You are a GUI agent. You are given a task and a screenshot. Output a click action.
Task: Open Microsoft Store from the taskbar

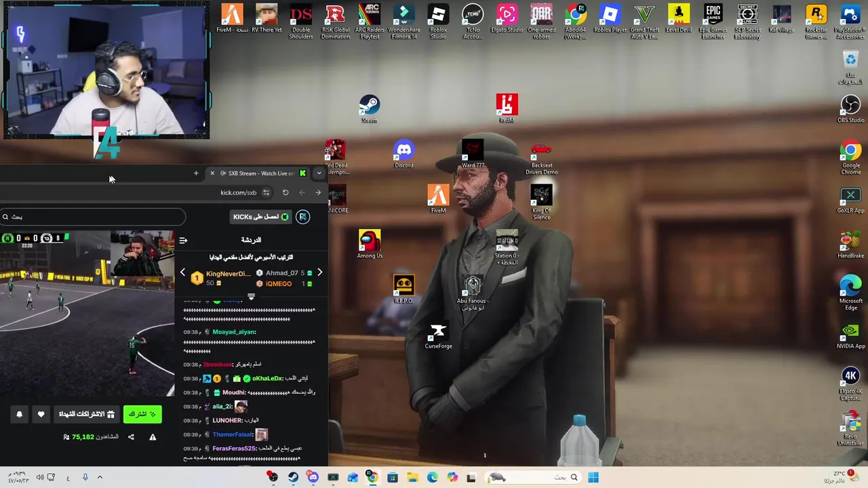click(x=392, y=478)
